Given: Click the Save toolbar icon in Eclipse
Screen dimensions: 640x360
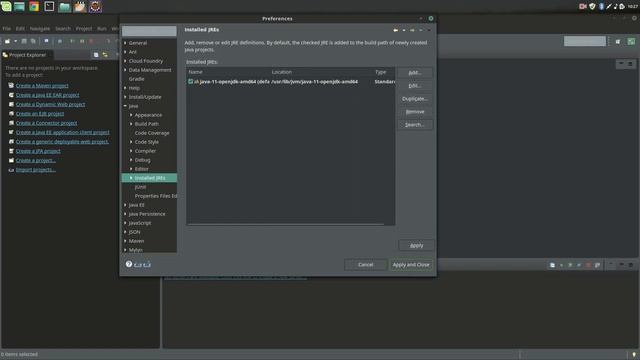Looking at the screenshot, I should 24,41.
